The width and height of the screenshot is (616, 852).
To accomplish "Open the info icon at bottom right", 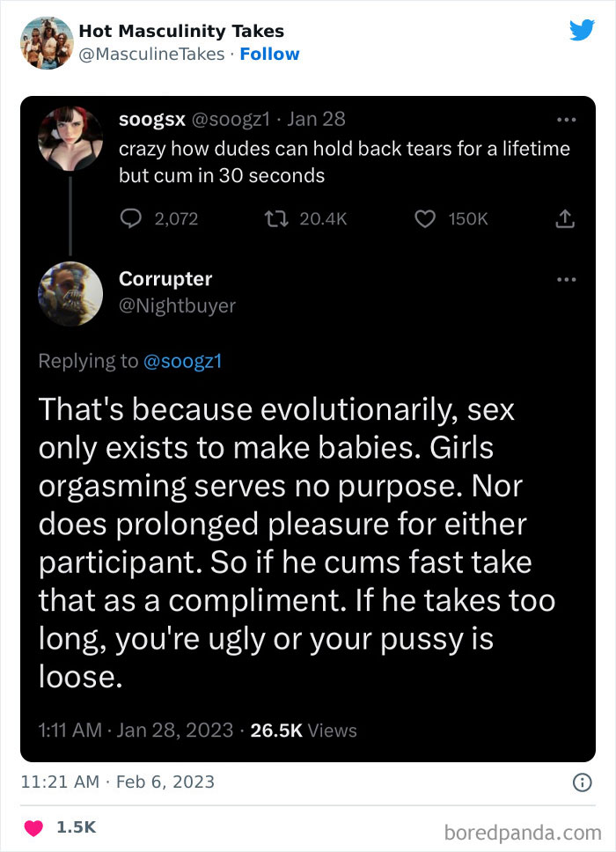I will [x=583, y=782].
